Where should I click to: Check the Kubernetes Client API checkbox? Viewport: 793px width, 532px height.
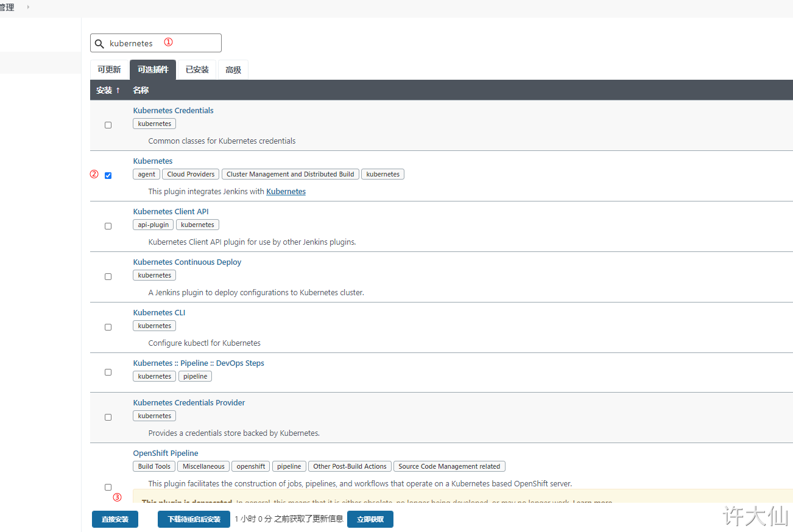click(108, 226)
